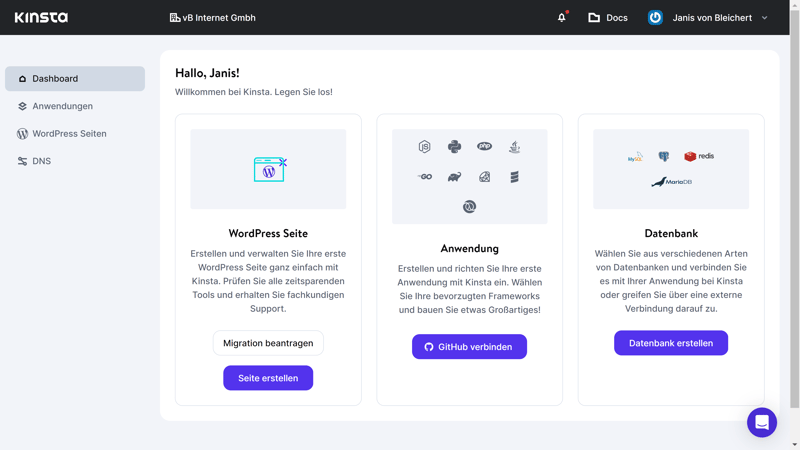
Task: Click the user avatar power icon
Action: tap(655, 17)
